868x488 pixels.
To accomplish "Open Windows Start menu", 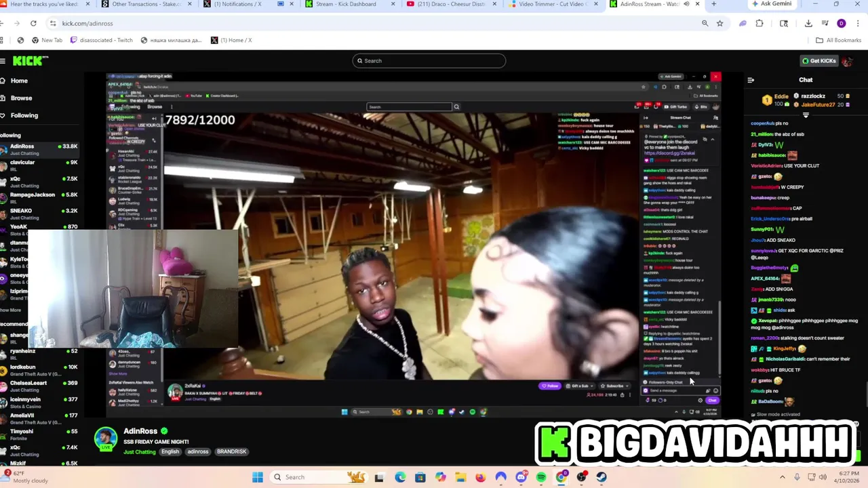I will pyautogui.click(x=258, y=477).
